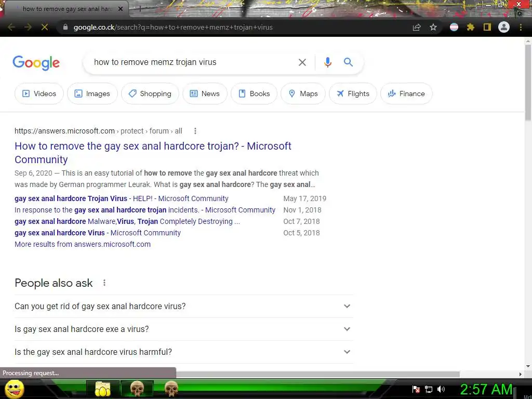Open the yellow folder taskbar icon
The height and width of the screenshot is (399, 532).
(103, 389)
